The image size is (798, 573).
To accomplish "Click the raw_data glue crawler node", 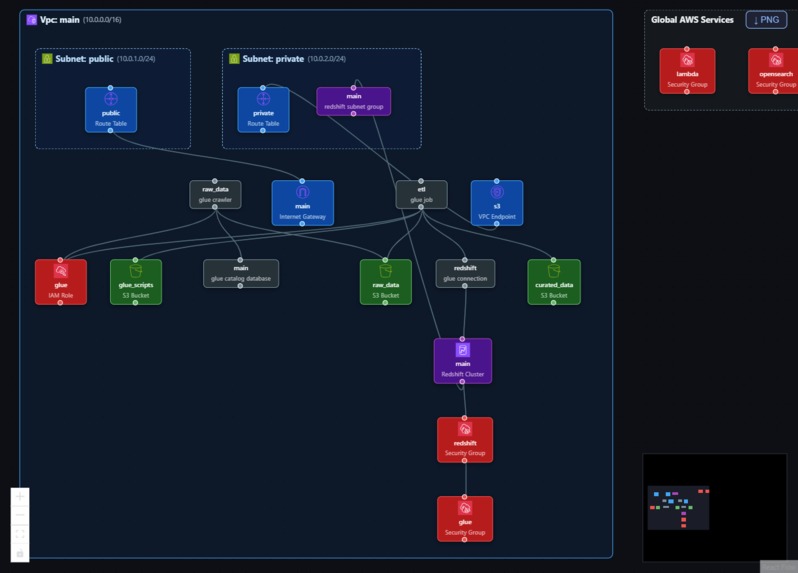I will [x=215, y=194].
